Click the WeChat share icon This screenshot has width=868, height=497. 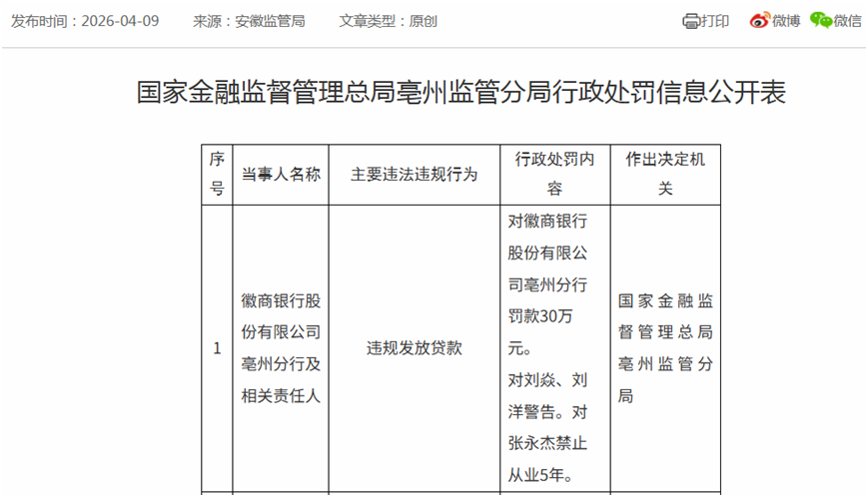(821, 20)
